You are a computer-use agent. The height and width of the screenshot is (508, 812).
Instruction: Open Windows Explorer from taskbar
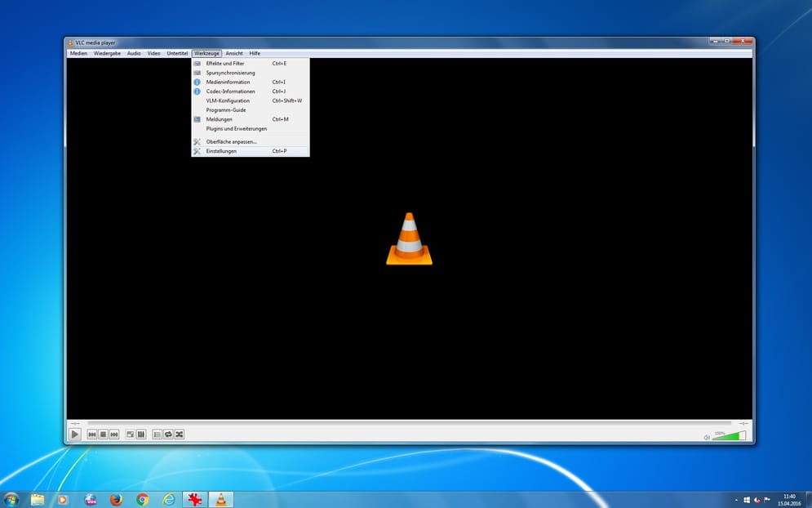pyautogui.click(x=38, y=500)
